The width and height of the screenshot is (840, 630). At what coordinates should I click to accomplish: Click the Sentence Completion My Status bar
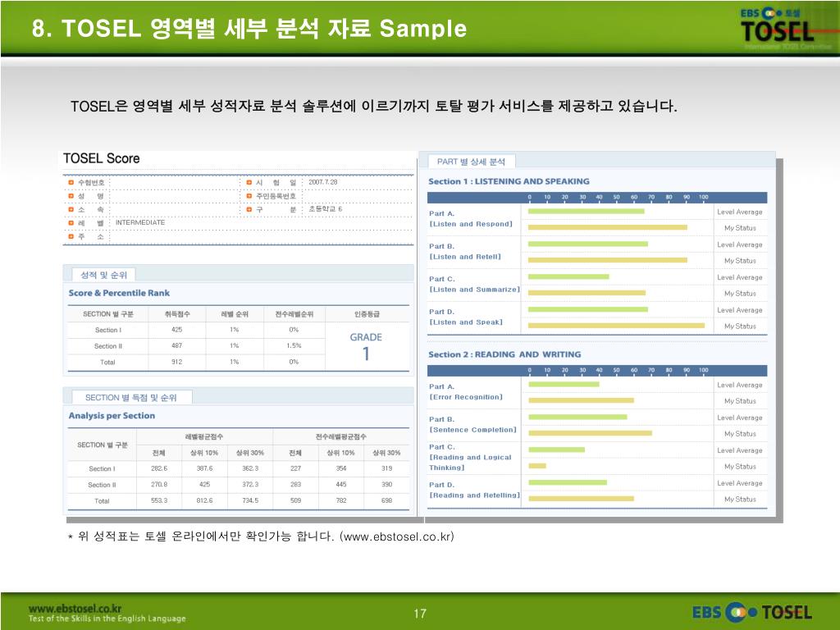pos(590,433)
